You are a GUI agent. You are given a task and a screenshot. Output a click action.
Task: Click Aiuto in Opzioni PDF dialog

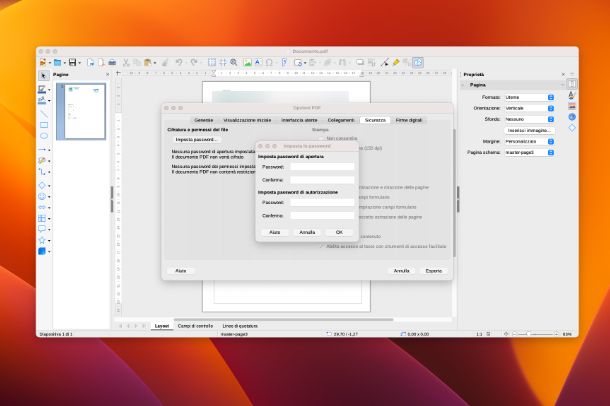181,271
